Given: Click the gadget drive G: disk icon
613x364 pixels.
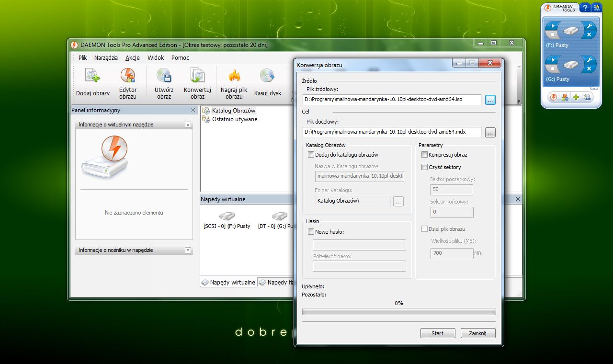Looking at the screenshot, I should (570, 65).
